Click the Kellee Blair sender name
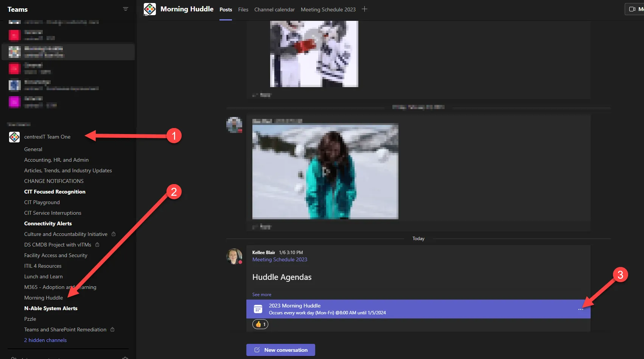The width and height of the screenshot is (644, 359). point(264,253)
